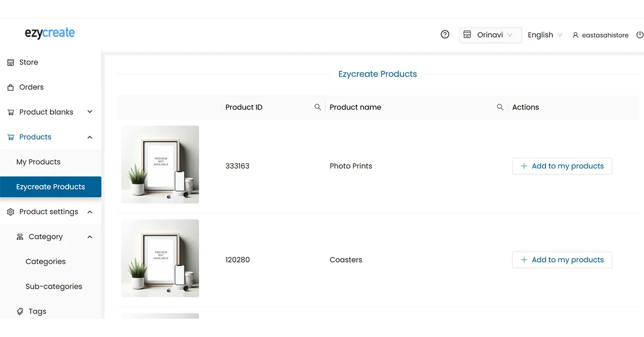Click the Orders bag icon
This screenshot has width=644, height=337.
(x=11, y=87)
